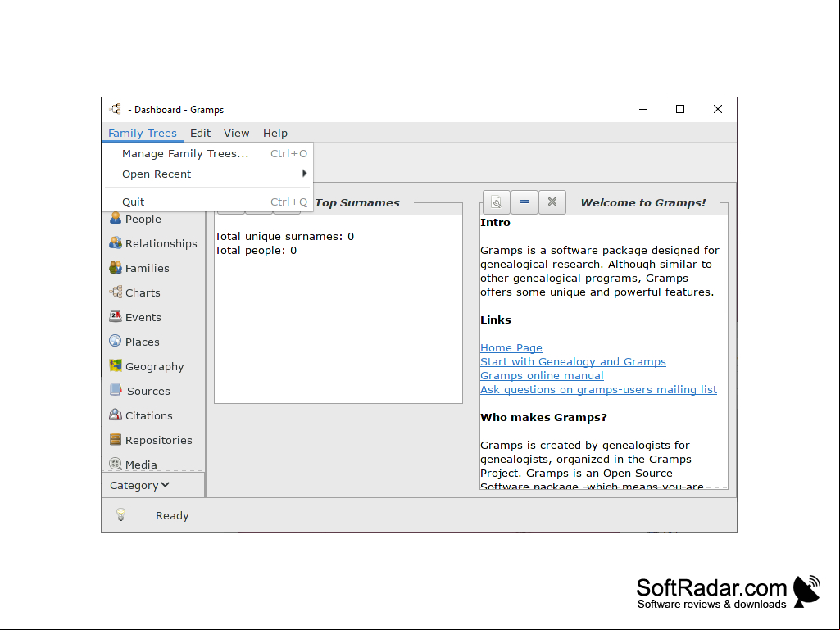The width and height of the screenshot is (840, 630).
Task: Choose Manage Family Trees from menu
Action: coord(207,154)
